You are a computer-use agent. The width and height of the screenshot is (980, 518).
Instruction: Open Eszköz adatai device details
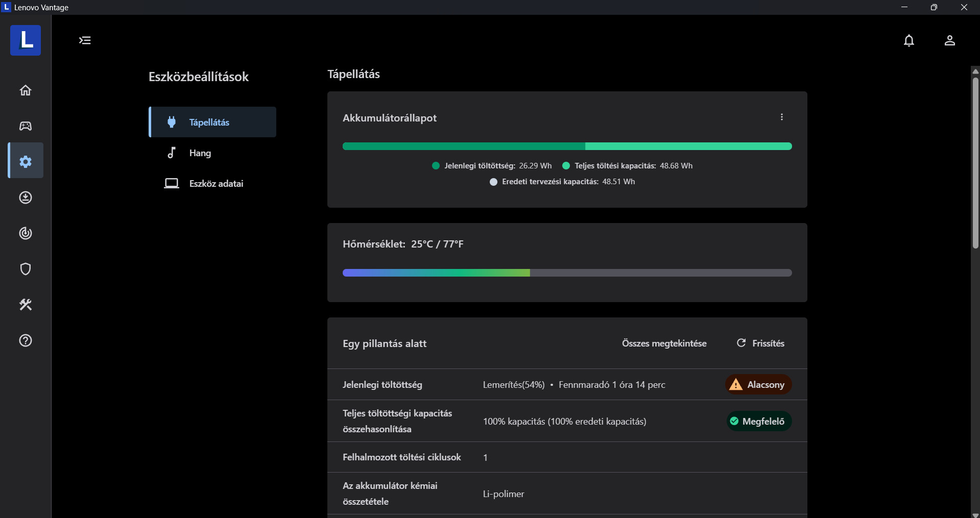pos(216,184)
